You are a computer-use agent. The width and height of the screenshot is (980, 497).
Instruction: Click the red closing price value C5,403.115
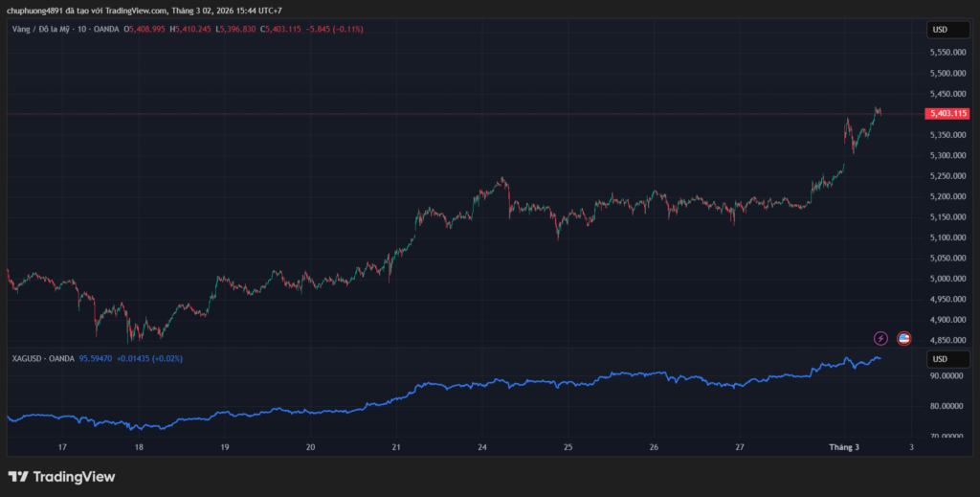(279, 30)
